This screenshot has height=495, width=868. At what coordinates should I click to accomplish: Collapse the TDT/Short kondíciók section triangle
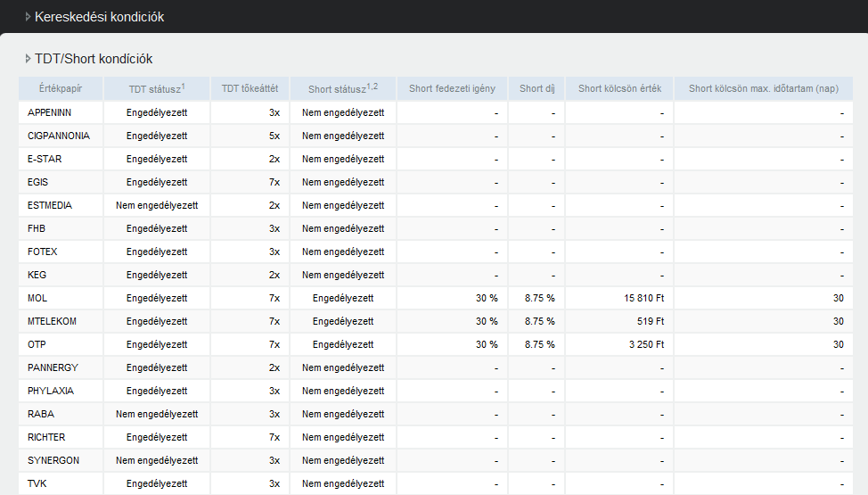tap(28, 58)
